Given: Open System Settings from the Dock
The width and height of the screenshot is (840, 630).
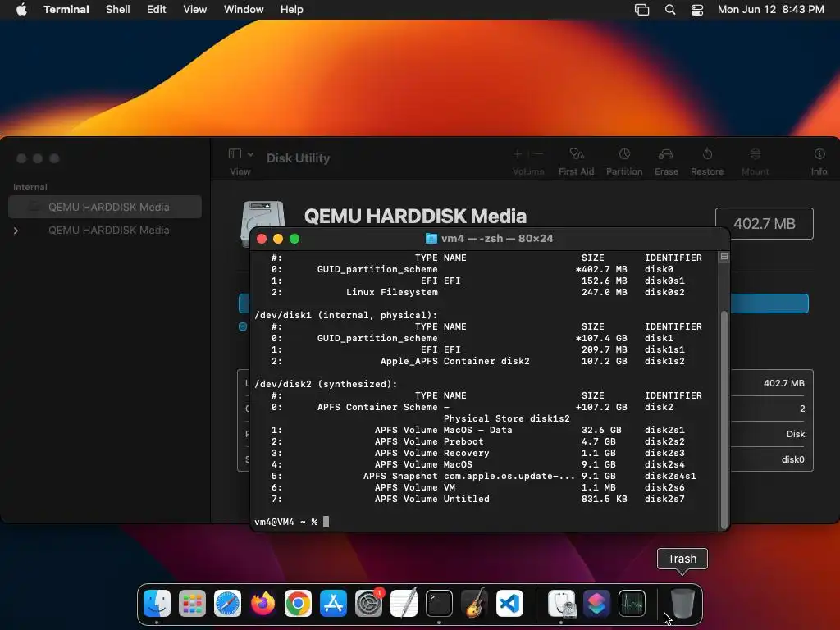Looking at the screenshot, I should (368, 603).
